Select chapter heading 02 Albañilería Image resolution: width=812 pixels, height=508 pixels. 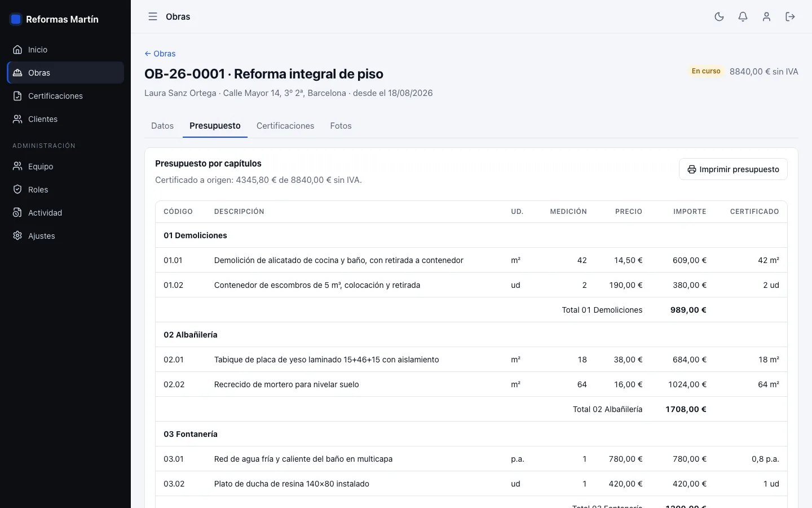[x=191, y=335]
